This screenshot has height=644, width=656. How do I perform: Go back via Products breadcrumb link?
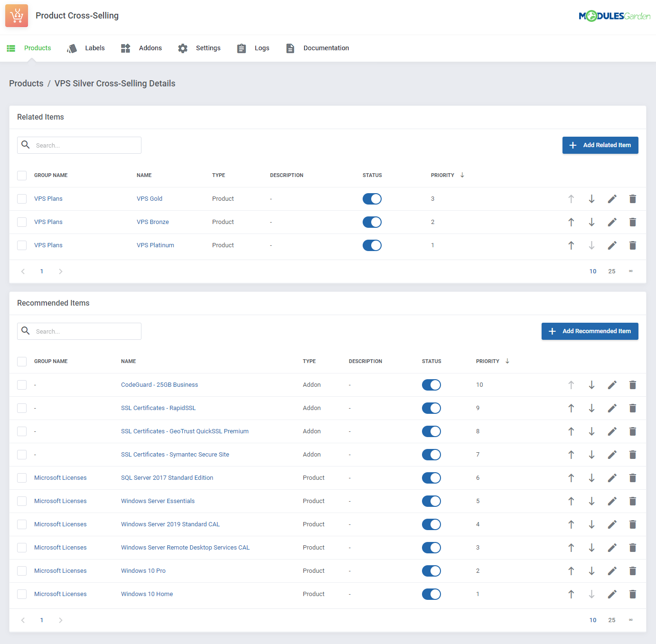(x=26, y=84)
